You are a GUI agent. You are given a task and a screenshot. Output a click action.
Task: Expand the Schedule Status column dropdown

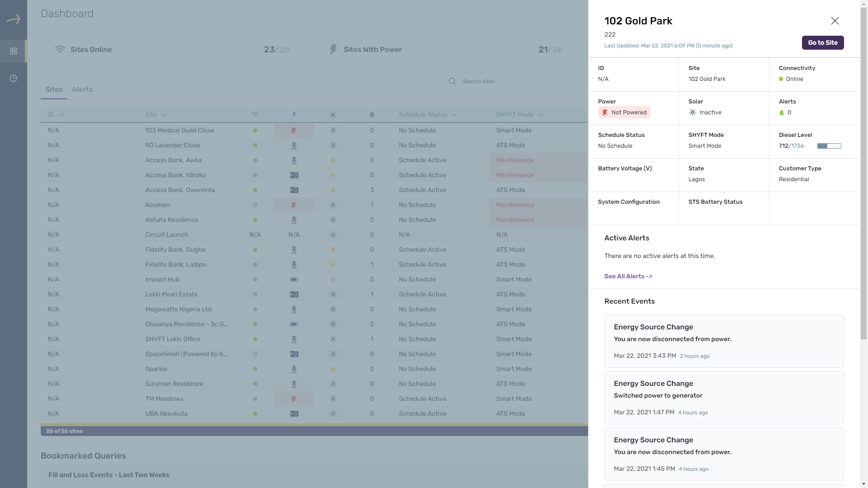click(455, 115)
